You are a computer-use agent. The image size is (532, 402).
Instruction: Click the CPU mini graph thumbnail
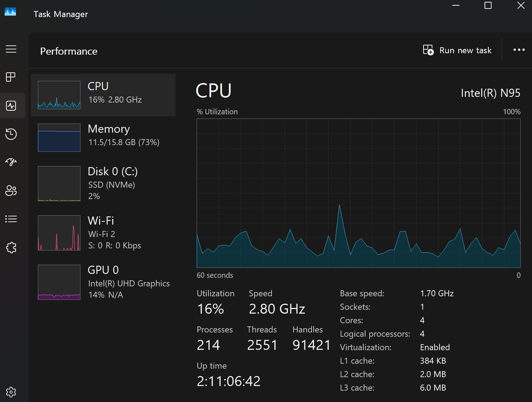tap(59, 95)
